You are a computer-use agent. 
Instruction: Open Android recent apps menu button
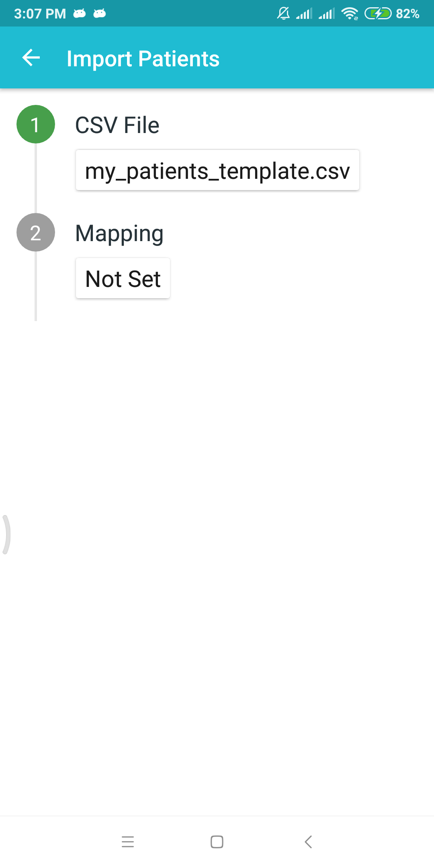[128, 841]
